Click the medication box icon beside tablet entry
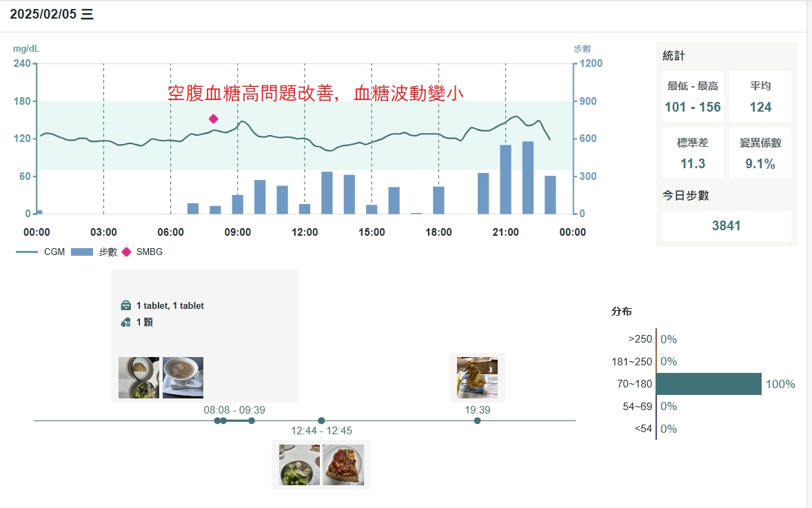This screenshot has height=508, width=812. coord(125,305)
